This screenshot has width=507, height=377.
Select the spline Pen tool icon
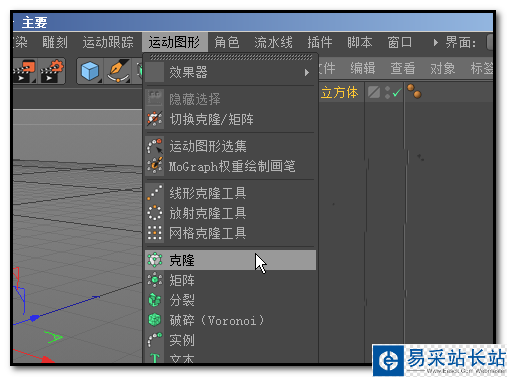118,71
